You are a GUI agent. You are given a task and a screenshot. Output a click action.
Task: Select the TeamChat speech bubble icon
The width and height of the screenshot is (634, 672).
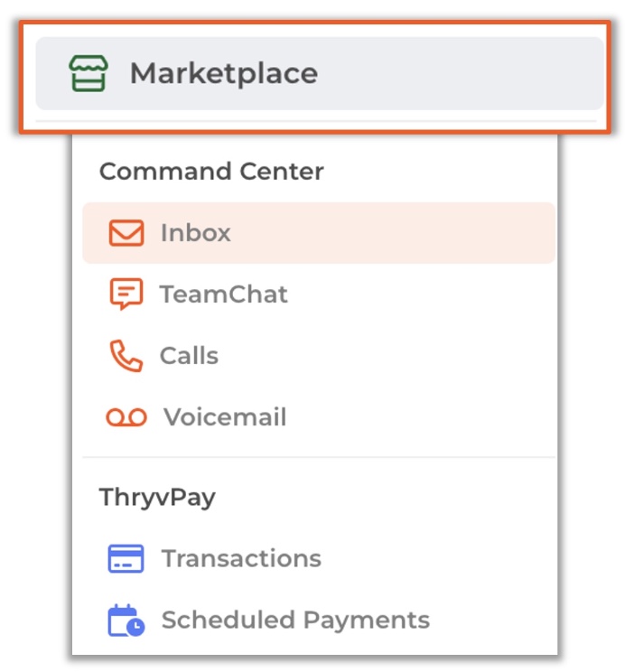tap(126, 294)
